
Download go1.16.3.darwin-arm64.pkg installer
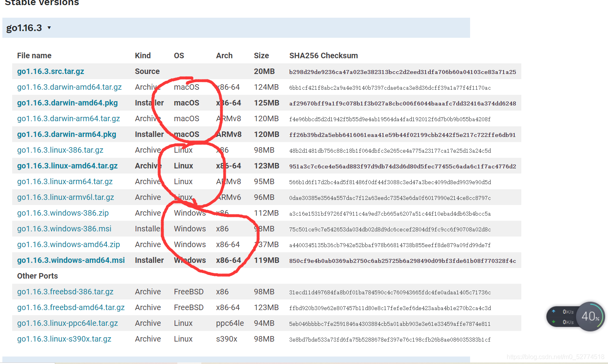tap(67, 134)
